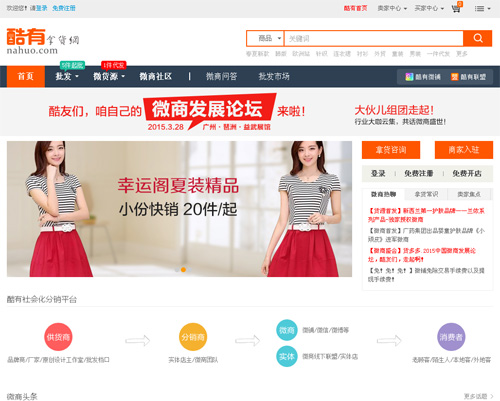Click the 男装 hot keyword
This screenshot has height=401, width=500.
[415, 54]
